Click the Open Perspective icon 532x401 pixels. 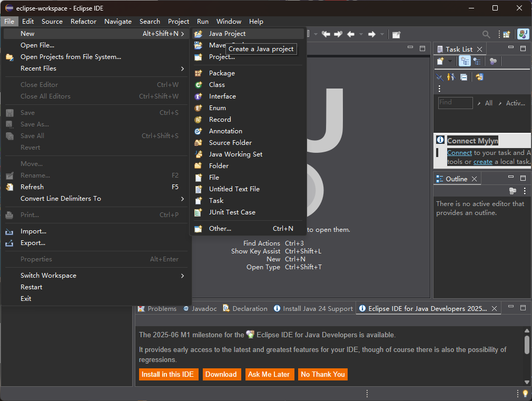[507, 34]
